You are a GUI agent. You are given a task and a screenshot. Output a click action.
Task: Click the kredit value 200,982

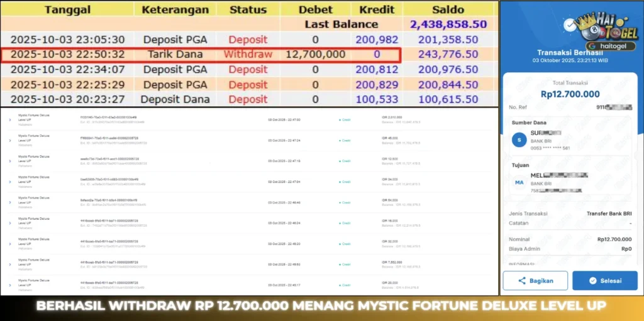pos(377,40)
